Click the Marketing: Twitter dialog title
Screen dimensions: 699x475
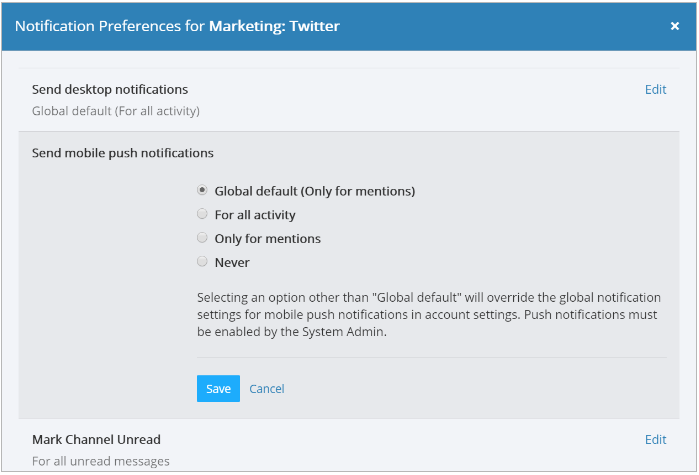(x=274, y=26)
